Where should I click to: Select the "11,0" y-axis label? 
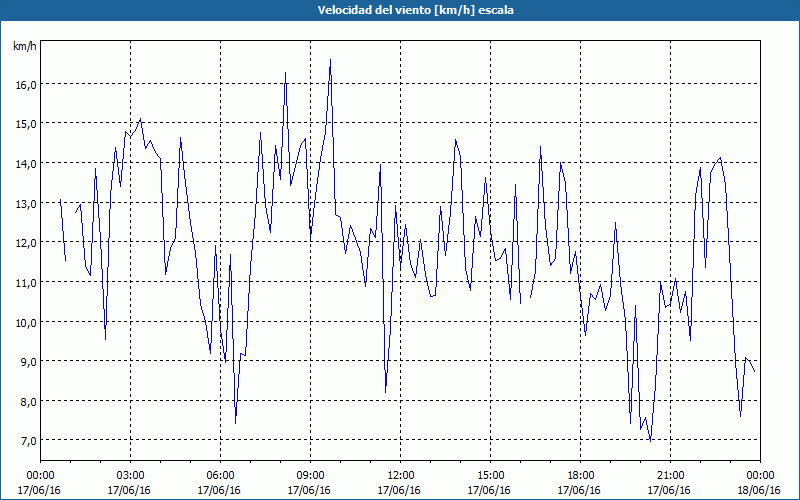click(x=26, y=283)
